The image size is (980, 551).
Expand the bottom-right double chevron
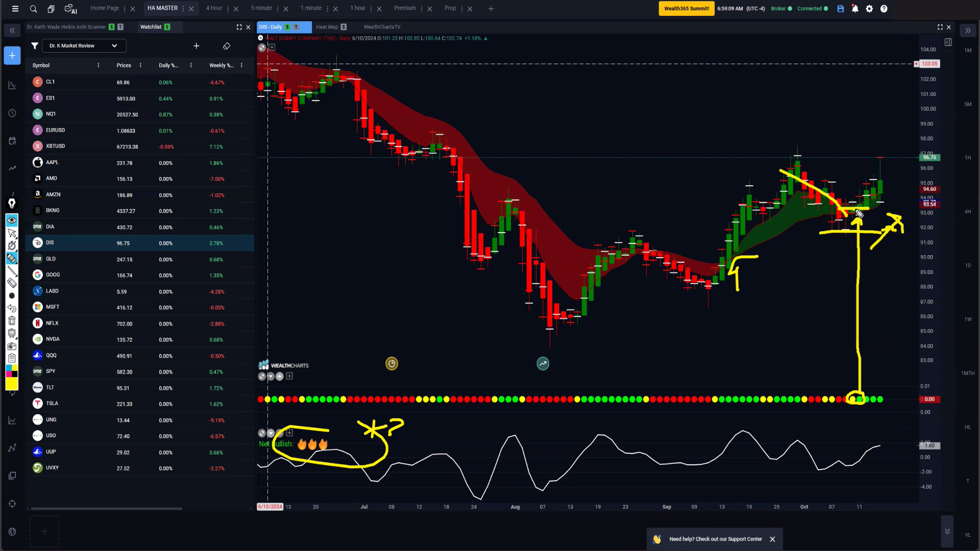tap(947, 532)
